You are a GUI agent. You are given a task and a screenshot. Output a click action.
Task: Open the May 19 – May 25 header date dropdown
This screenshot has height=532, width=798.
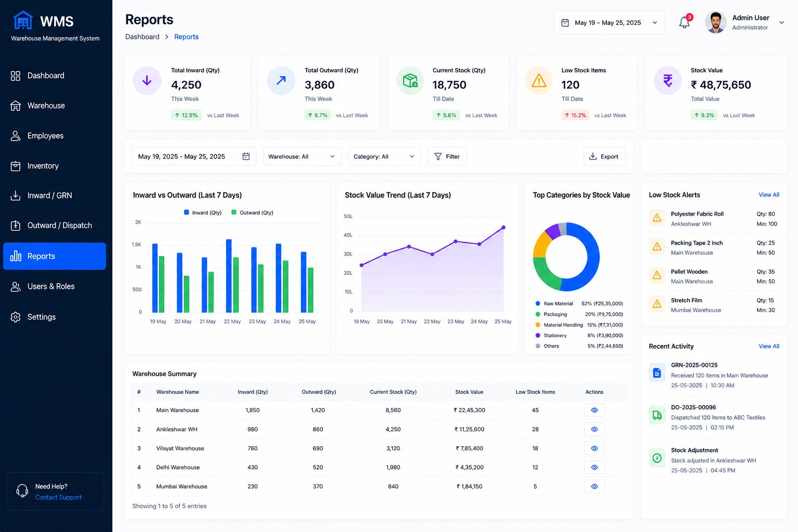pos(609,23)
